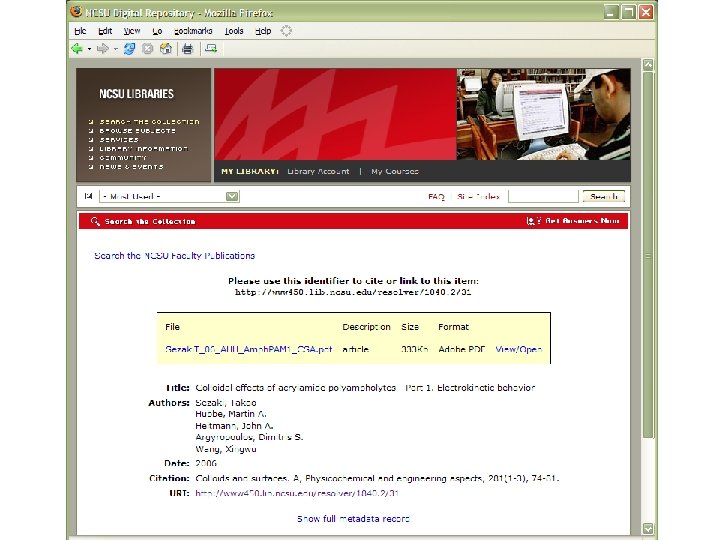Screen dimensions: 720x540
Task: Click the toolbar icon right of Print
Action: point(211,48)
